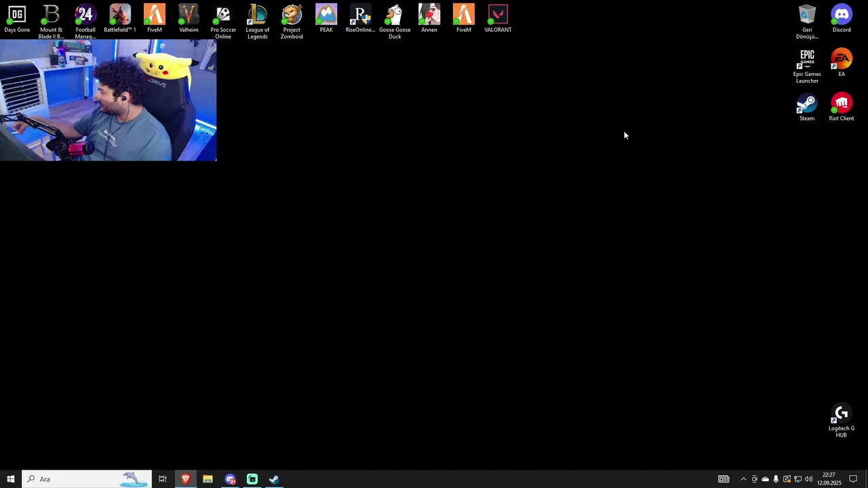Expand hidden system tray icons
The image size is (868, 488).
point(743,479)
